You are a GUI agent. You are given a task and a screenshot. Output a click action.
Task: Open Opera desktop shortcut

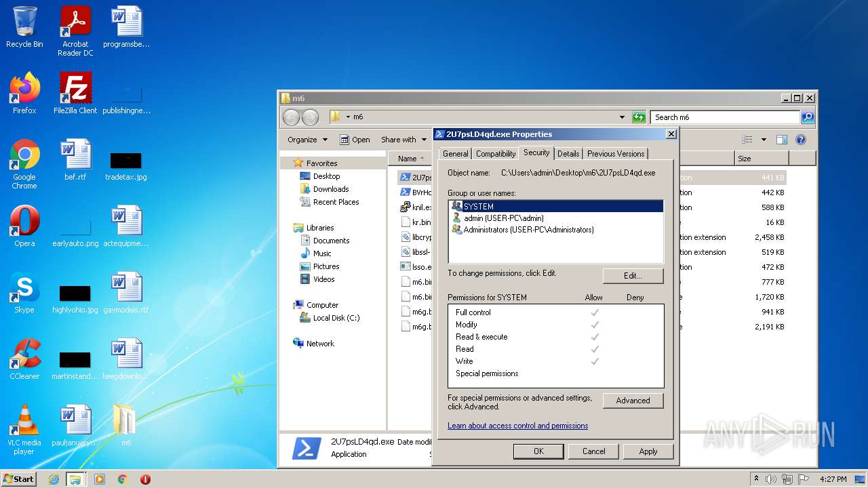point(24,226)
